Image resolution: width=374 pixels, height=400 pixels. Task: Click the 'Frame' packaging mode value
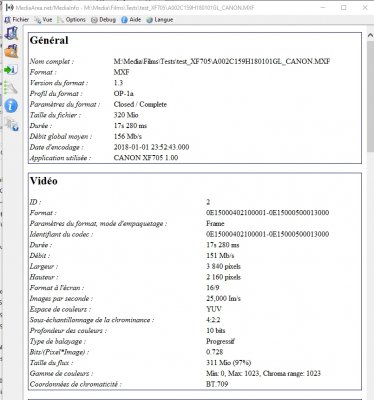click(215, 223)
